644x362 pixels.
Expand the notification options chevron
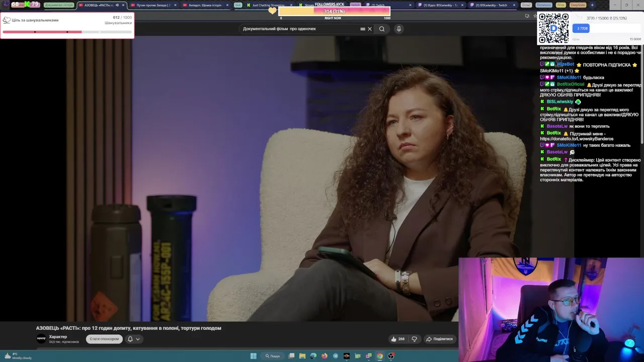[x=138, y=339]
